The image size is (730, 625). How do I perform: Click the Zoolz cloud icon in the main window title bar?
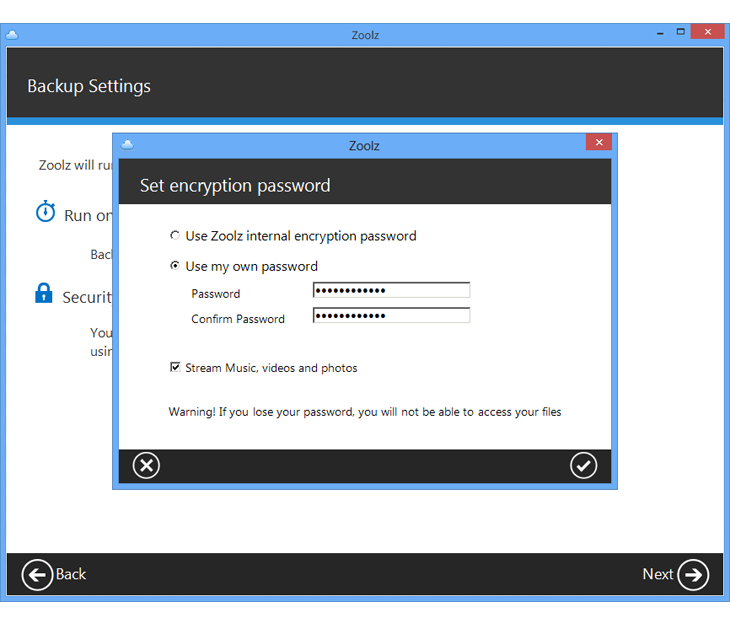pyautogui.click(x=12, y=34)
